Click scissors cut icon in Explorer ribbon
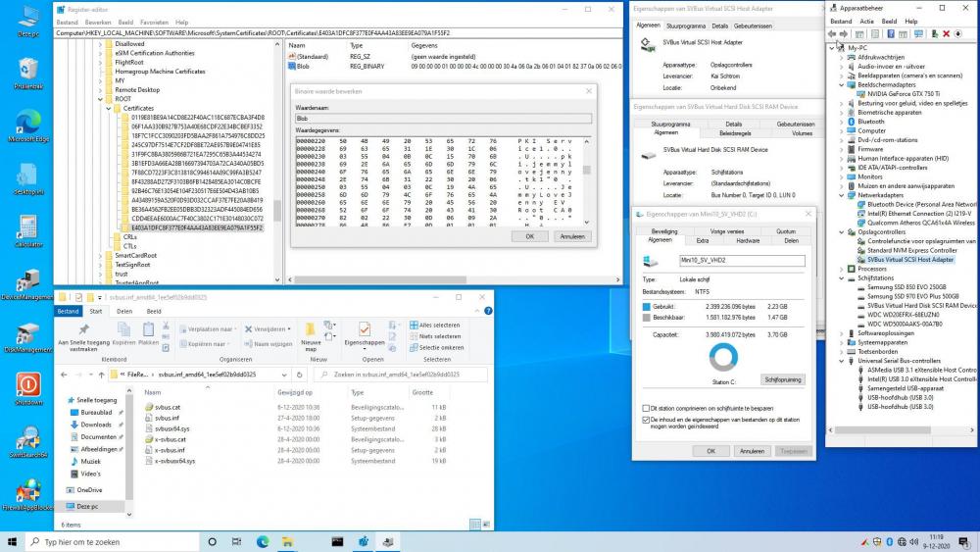Viewport: 980px width, 552px height. coord(166,326)
